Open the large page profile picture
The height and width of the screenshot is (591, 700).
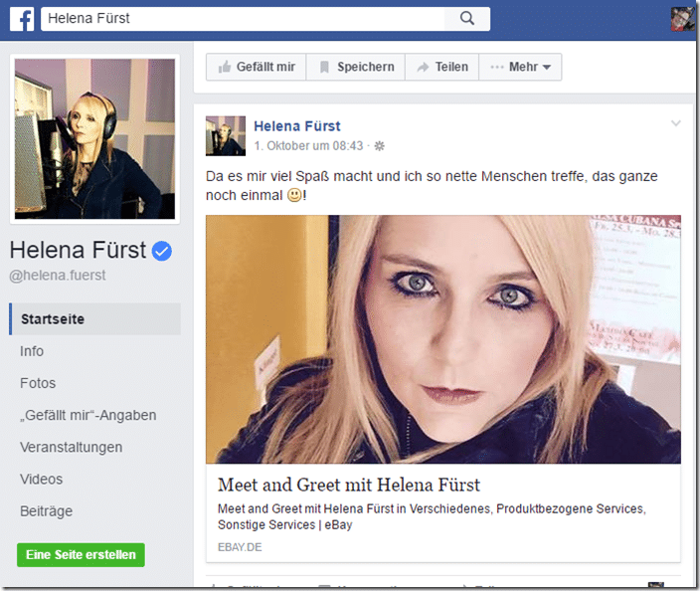point(94,139)
